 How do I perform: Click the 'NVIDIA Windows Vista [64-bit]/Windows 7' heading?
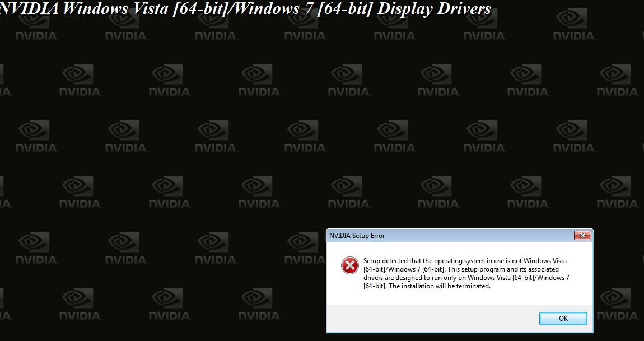(x=245, y=8)
